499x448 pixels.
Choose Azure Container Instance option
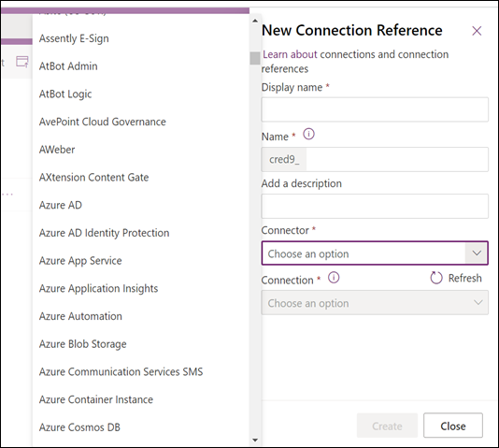click(141, 399)
